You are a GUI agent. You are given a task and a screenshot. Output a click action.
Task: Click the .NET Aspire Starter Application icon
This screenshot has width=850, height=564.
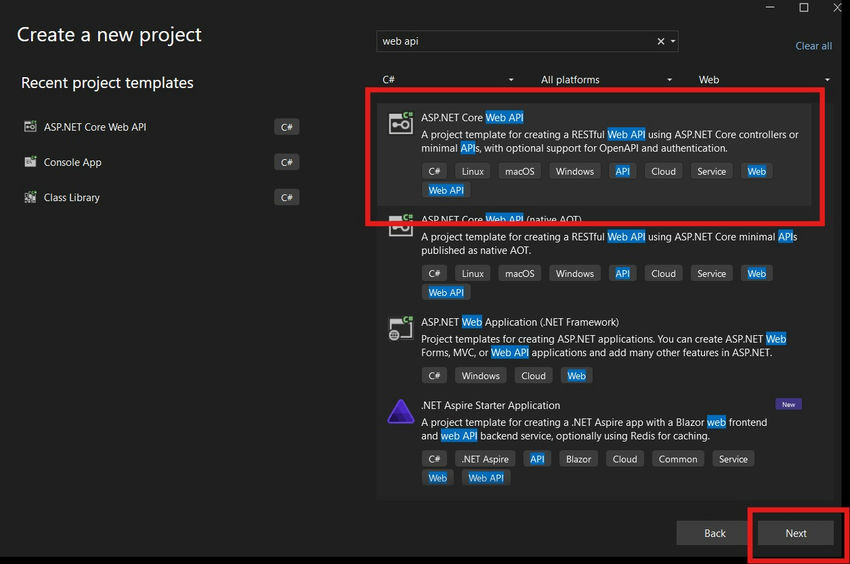tap(401, 411)
